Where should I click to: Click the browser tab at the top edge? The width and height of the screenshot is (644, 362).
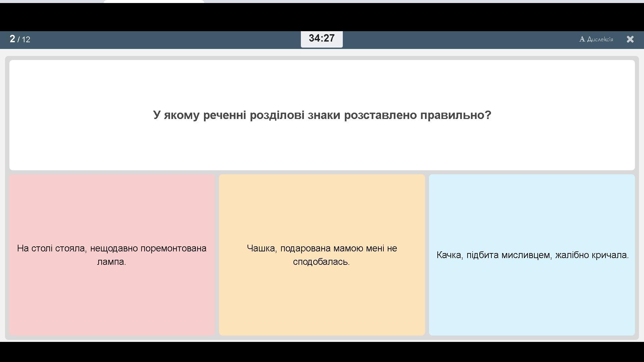[x=154, y=1]
